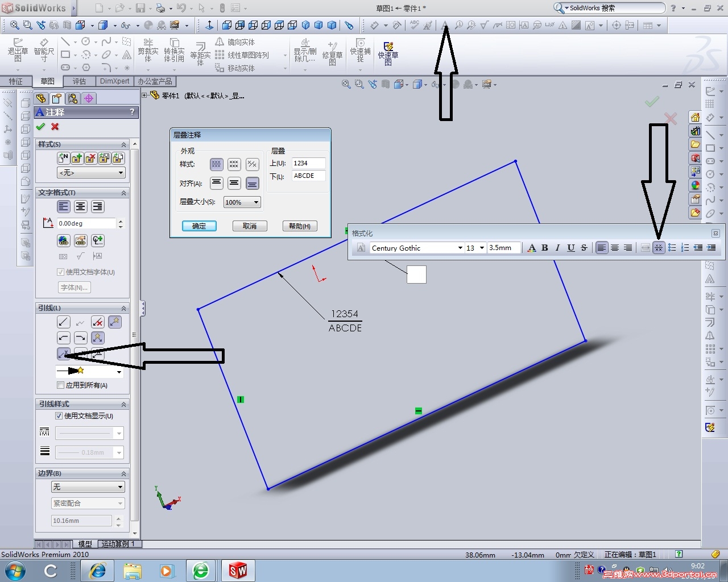The width and height of the screenshot is (728, 582).
Task: Click the font color icon in 格式化 toolbar
Action: [x=532, y=248]
